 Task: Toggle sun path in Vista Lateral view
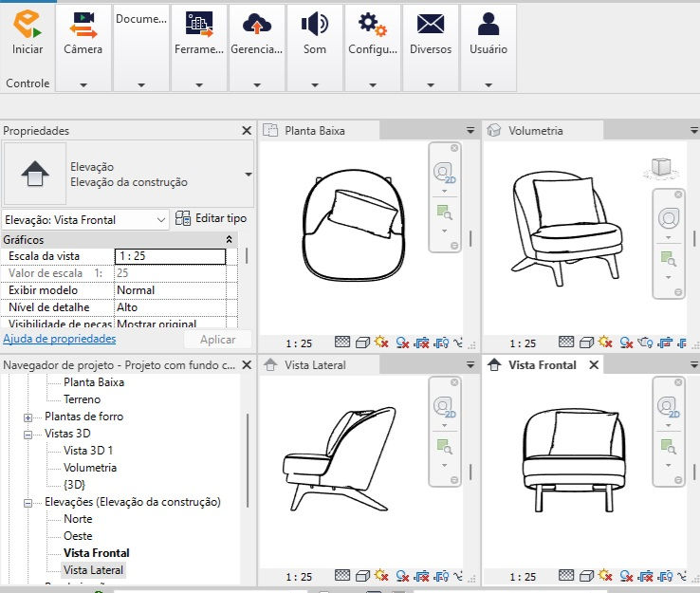[381, 575]
